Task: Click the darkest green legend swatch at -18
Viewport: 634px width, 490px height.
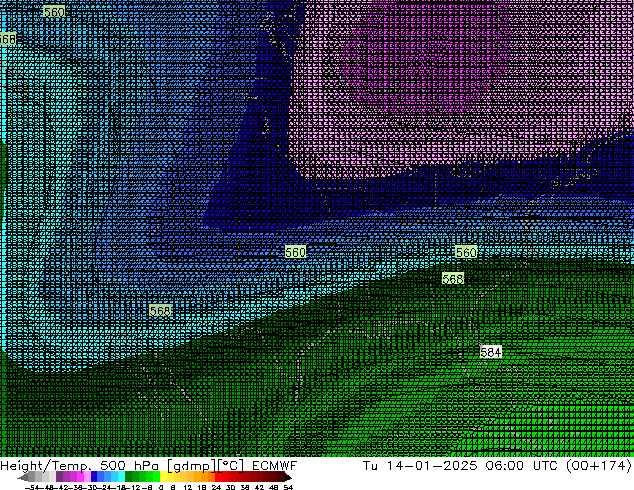Action: click(128, 477)
